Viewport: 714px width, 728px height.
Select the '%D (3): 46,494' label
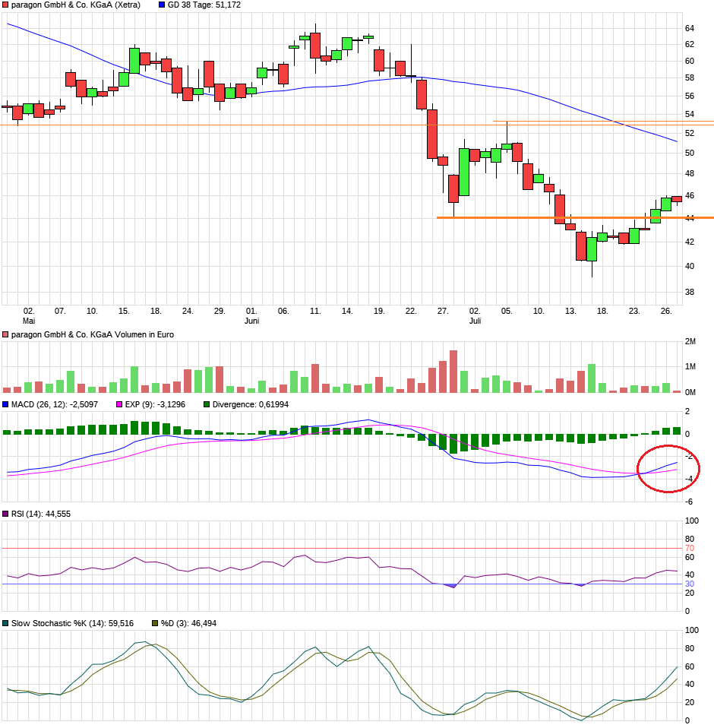click(189, 624)
